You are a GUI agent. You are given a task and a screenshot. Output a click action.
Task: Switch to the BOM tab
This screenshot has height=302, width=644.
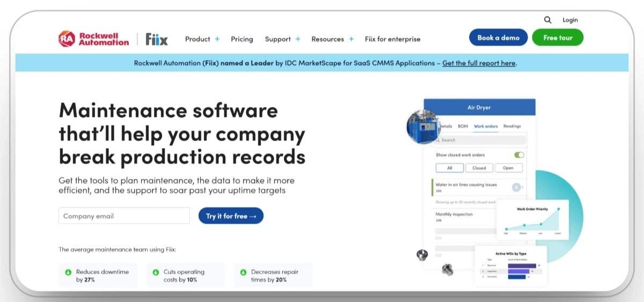tap(463, 126)
